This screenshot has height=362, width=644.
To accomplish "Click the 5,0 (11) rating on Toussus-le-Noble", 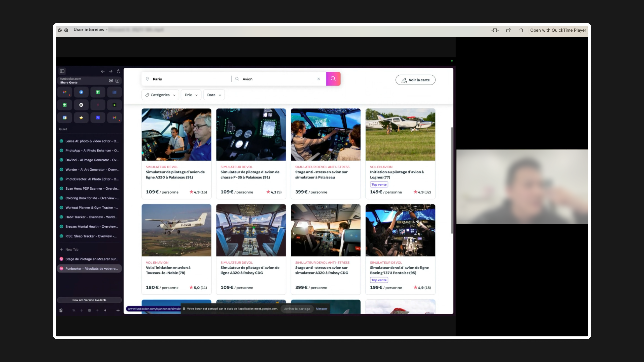I will click(198, 288).
